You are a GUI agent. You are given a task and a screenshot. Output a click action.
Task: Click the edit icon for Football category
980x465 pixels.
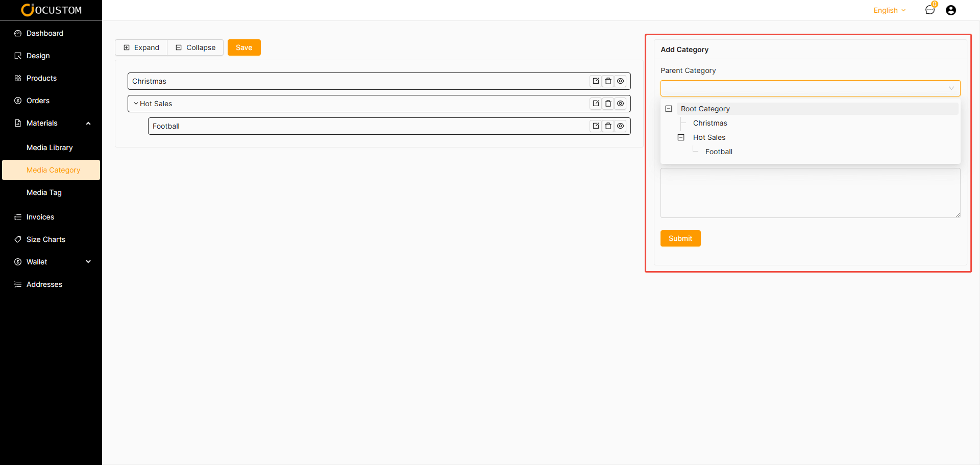tap(596, 126)
